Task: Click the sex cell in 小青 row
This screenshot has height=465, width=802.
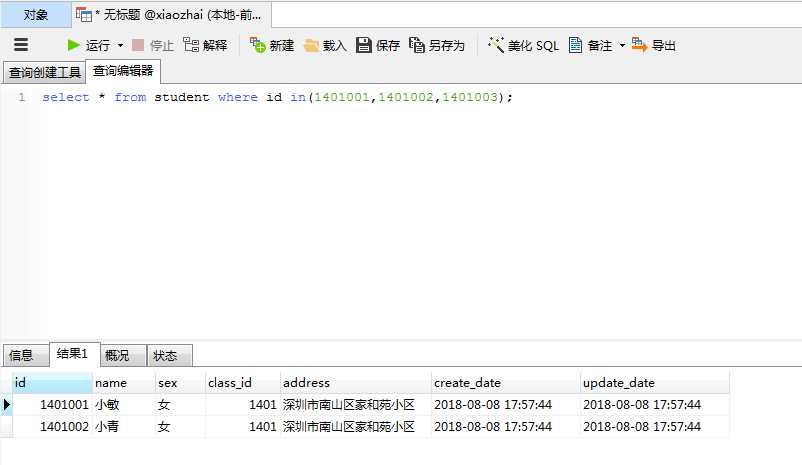Action: pyautogui.click(x=180, y=427)
